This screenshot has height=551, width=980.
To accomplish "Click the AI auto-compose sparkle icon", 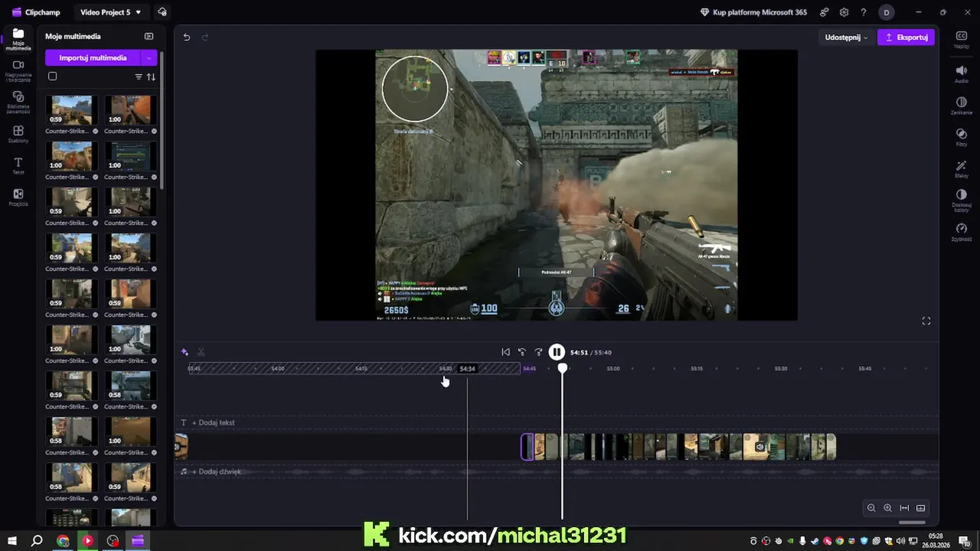I will 185,352.
